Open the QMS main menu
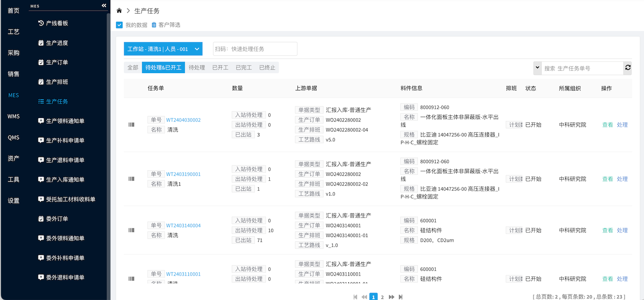The image size is (644, 300). coord(14,137)
